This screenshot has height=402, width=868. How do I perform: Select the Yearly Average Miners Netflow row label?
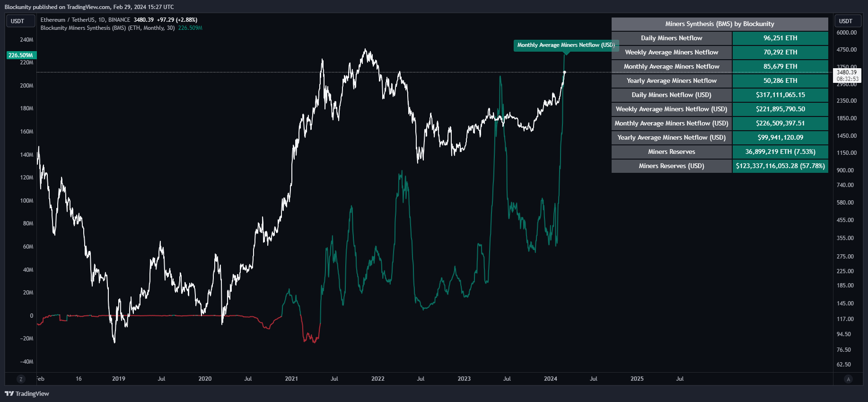pos(672,81)
